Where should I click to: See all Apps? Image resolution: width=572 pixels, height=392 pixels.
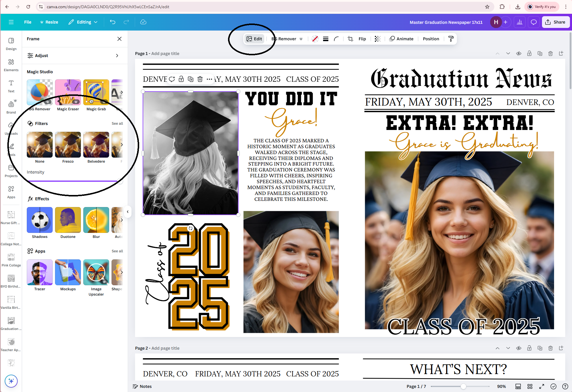[117, 251]
